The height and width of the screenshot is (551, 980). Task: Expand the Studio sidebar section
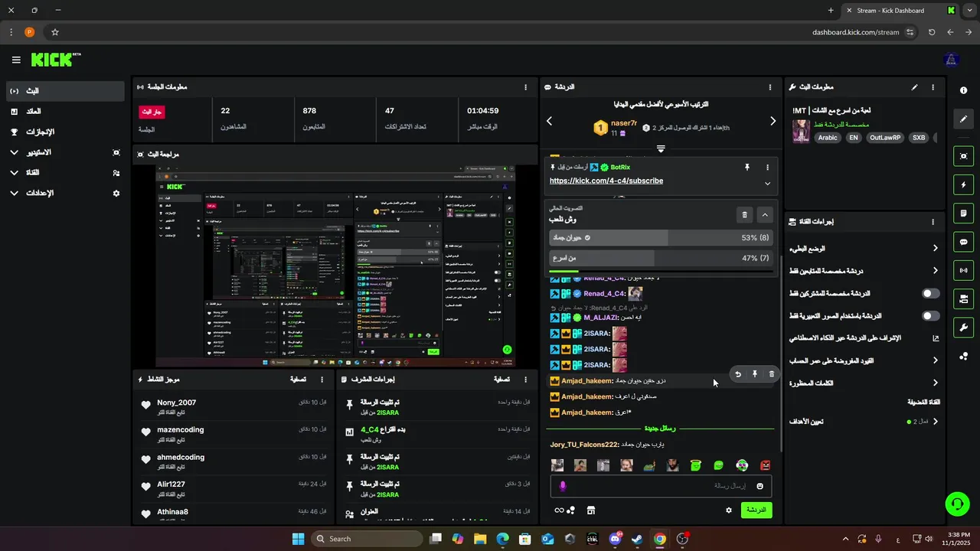14,152
